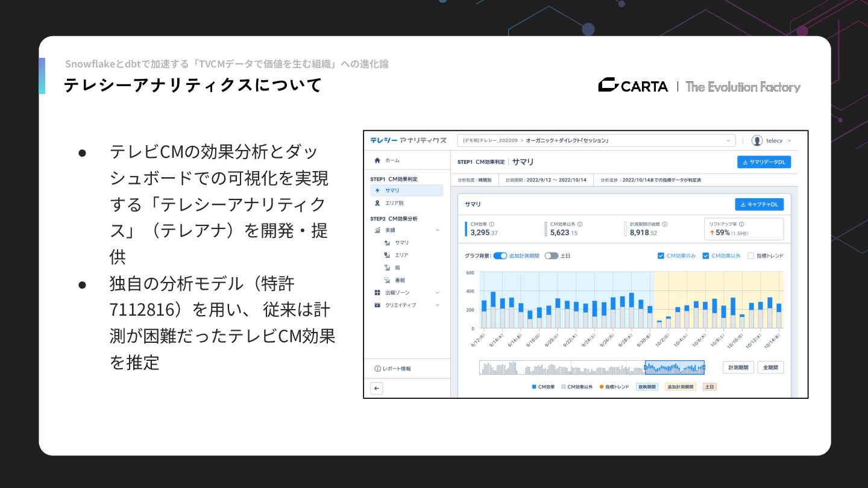Click the info icon next to リフトアップ率
The height and width of the screenshot is (488, 868).
(741, 224)
